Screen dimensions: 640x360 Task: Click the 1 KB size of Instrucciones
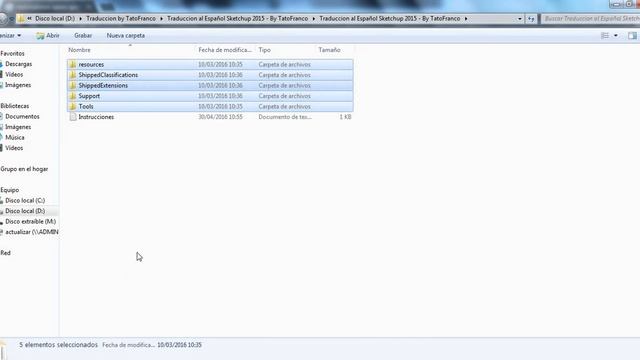click(345, 117)
